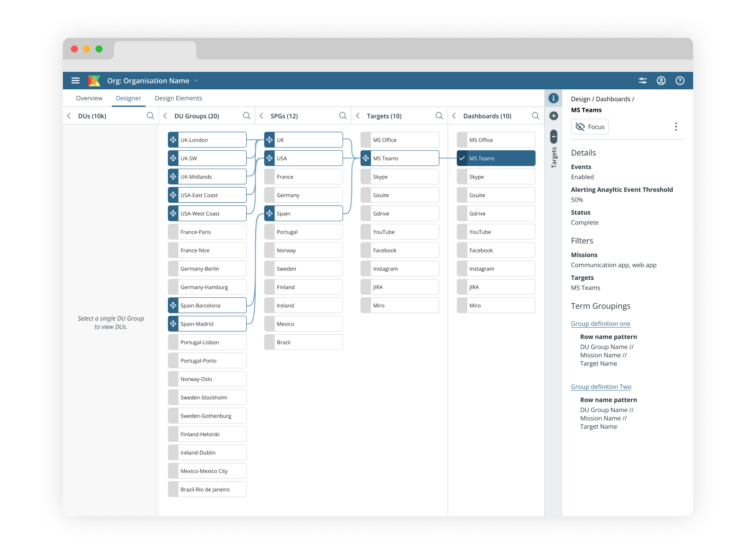Viewport: 756px width, 554px height.
Task: Expand the Organisation Name dropdown
Action: pyautogui.click(x=196, y=81)
